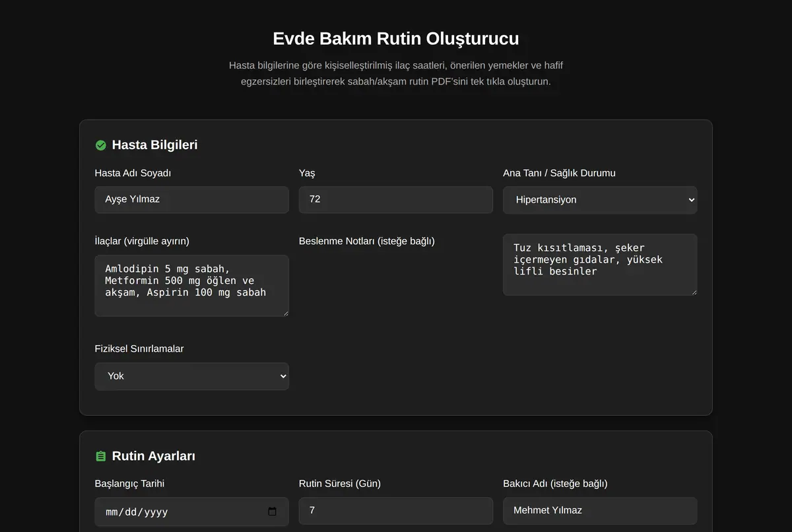Open the Ana Tanı / Sağlık Durumu dropdown
Image resolution: width=792 pixels, height=532 pixels.
pos(600,199)
